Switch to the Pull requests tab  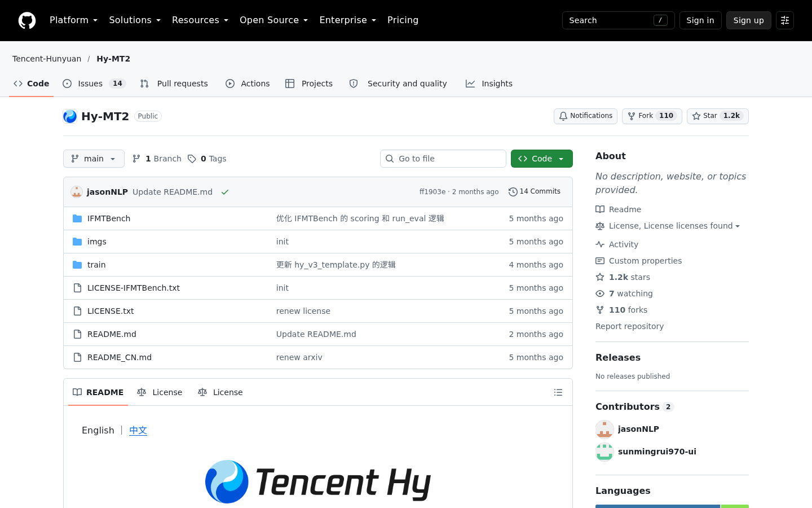pyautogui.click(x=174, y=84)
